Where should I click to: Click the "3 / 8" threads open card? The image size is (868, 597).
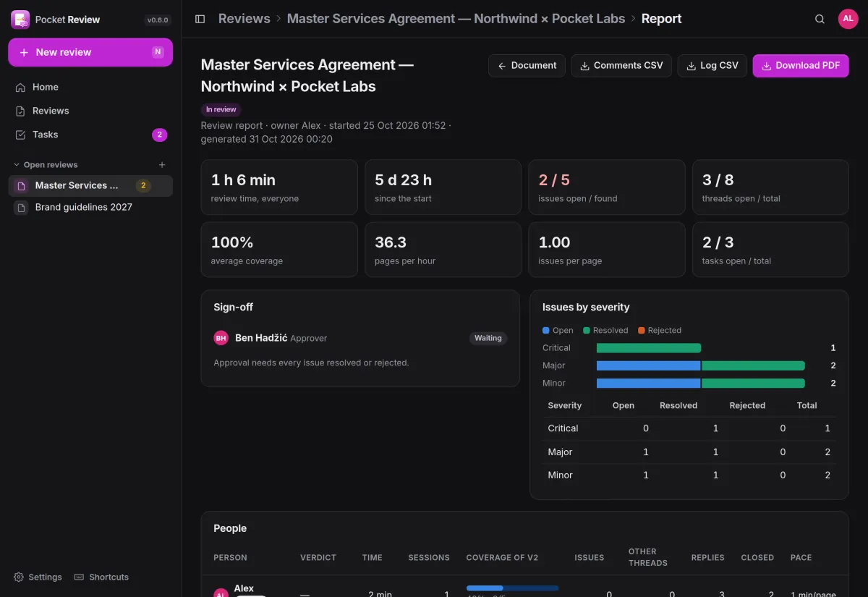tap(770, 187)
